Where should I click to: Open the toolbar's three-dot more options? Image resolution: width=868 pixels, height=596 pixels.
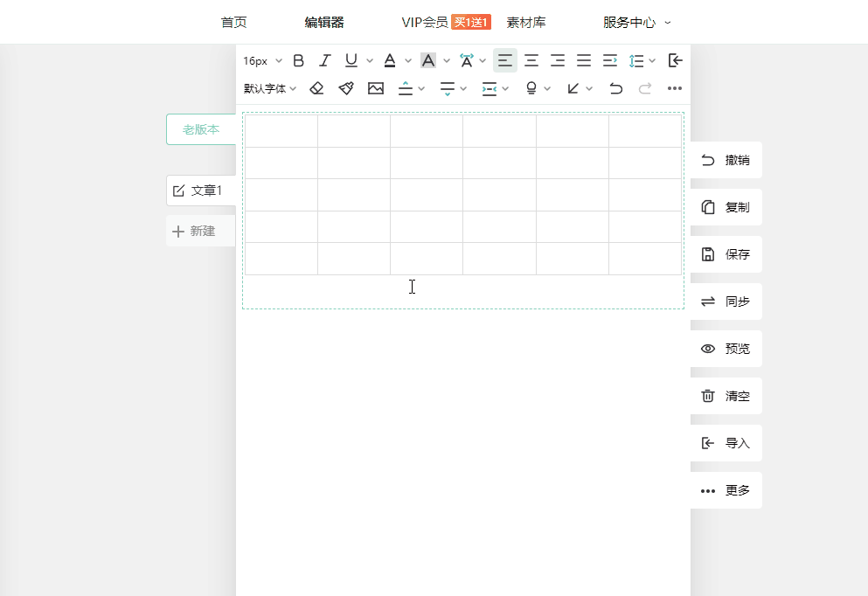(x=674, y=88)
